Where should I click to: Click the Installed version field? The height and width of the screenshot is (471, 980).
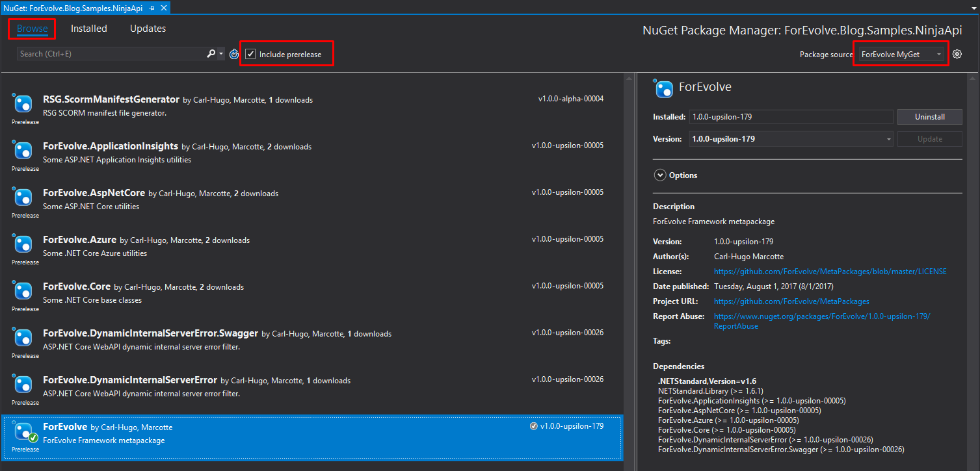(791, 117)
